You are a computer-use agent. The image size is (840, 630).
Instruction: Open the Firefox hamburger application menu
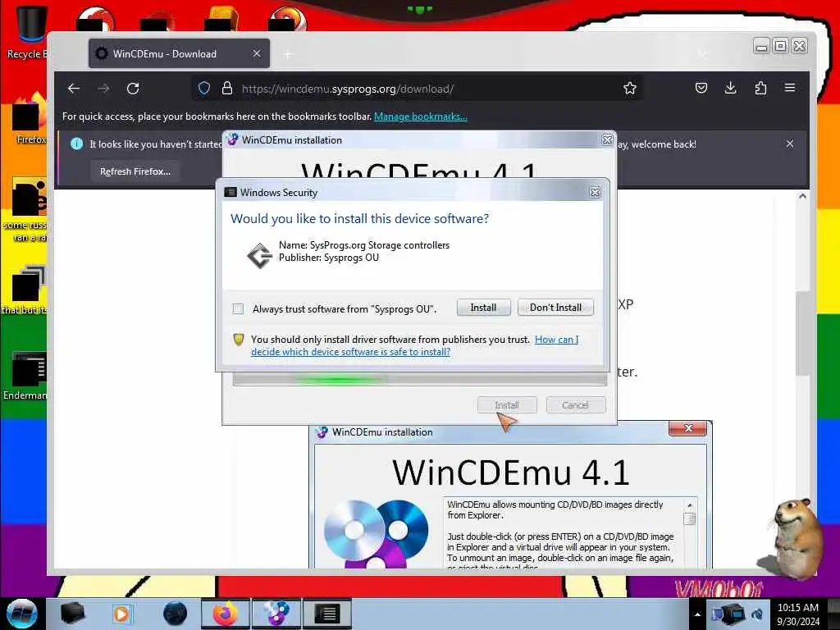(x=790, y=87)
